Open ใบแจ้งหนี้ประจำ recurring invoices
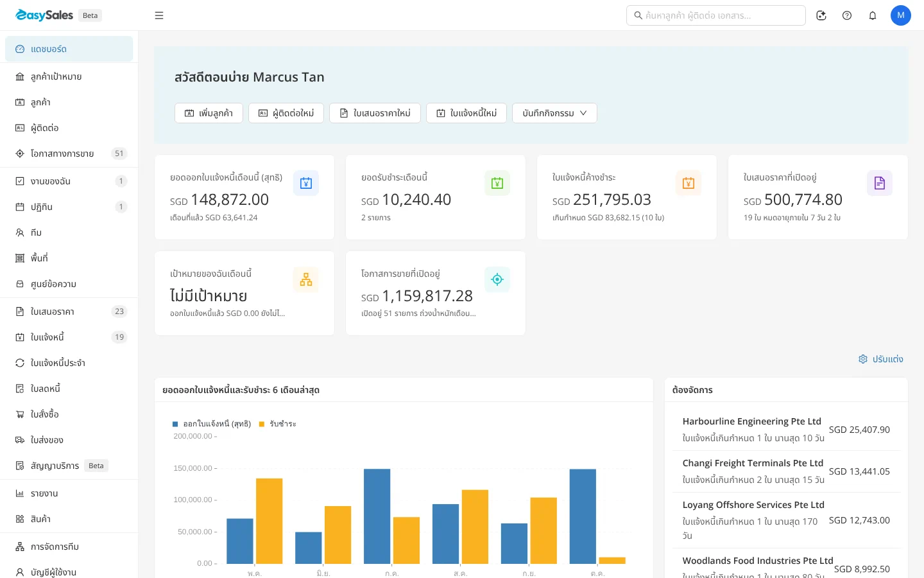 [x=69, y=363]
